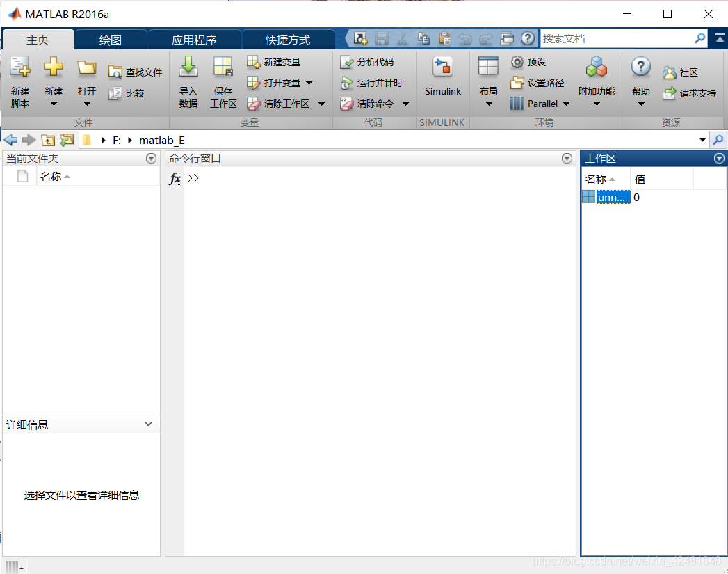Click the matlab_E folder in path
Screen dimensions: 728x574
click(161, 141)
